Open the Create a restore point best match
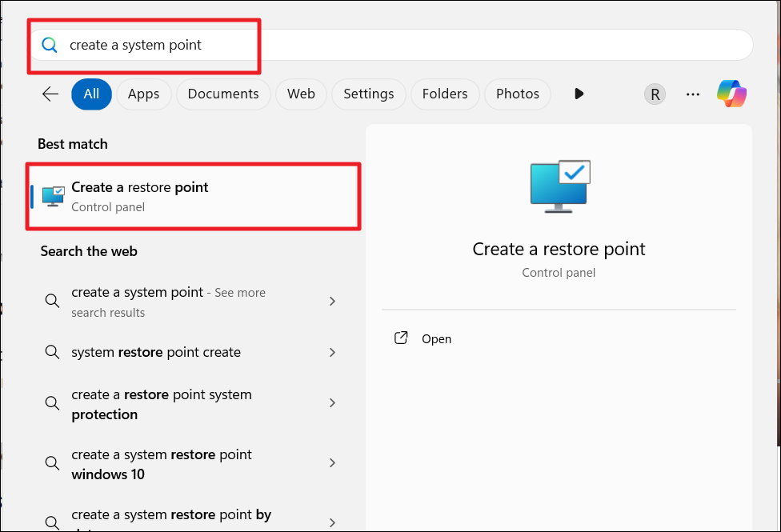 193,196
